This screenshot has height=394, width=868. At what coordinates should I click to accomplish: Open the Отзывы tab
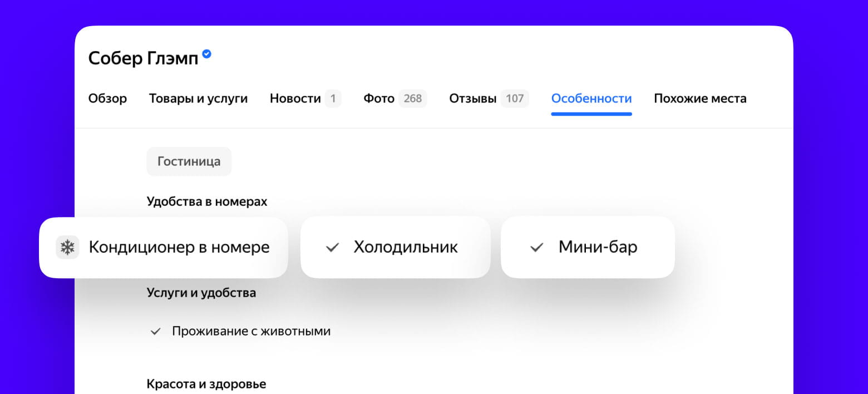point(472,98)
